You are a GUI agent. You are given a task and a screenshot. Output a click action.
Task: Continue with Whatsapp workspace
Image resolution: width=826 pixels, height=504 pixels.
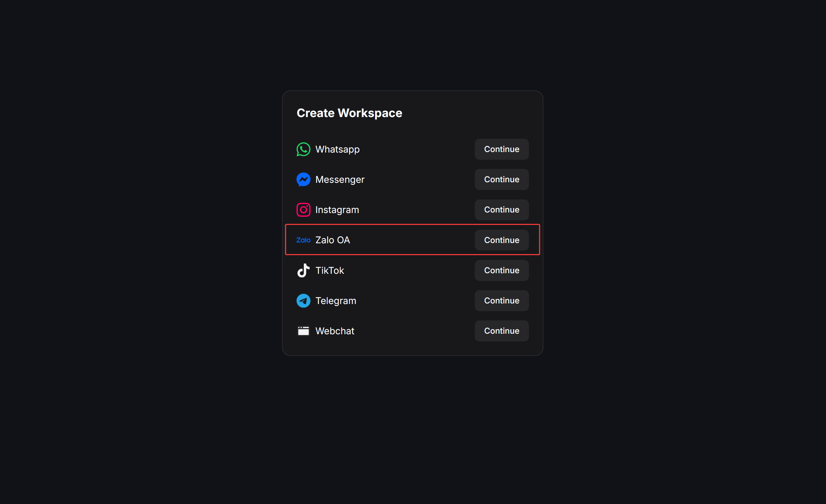pyautogui.click(x=501, y=149)
